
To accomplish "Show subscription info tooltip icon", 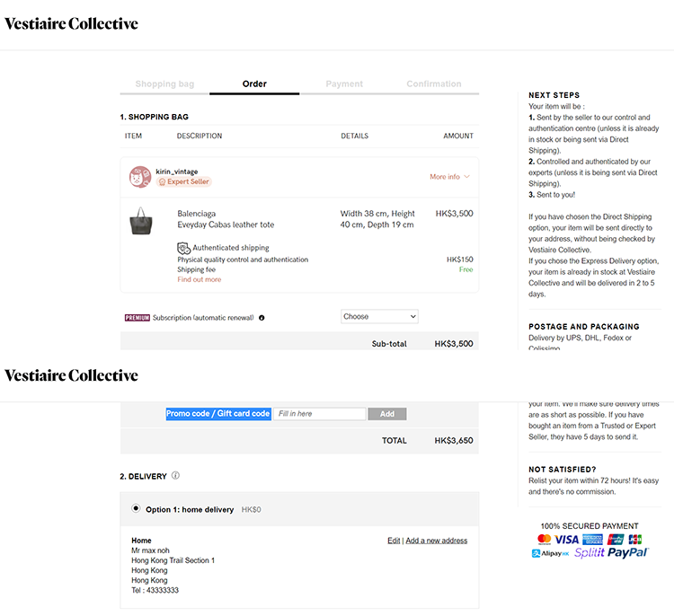I will click(262, 318).
